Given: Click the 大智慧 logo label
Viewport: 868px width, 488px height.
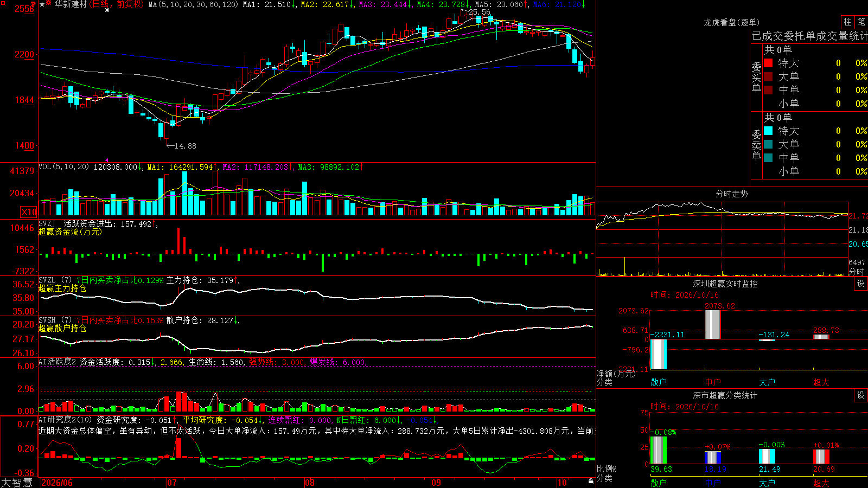Looking at the screenshot, I should click(17, 483).
